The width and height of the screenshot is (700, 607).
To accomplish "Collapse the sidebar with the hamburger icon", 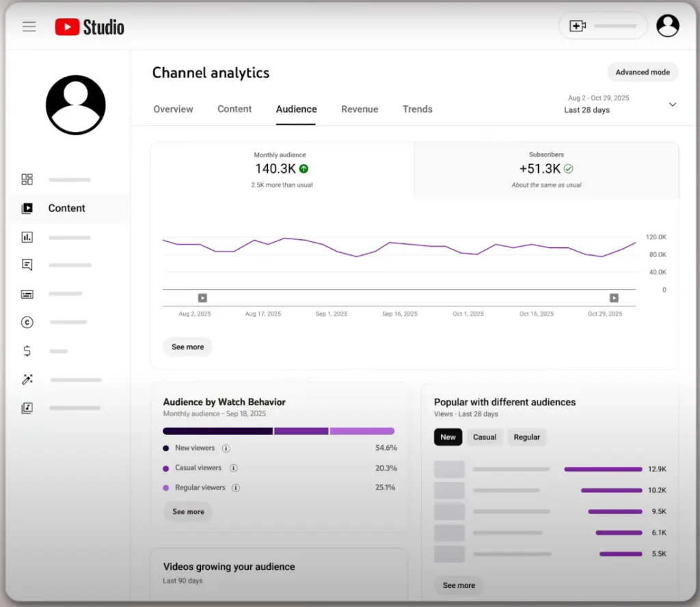I will coord(28,26).
